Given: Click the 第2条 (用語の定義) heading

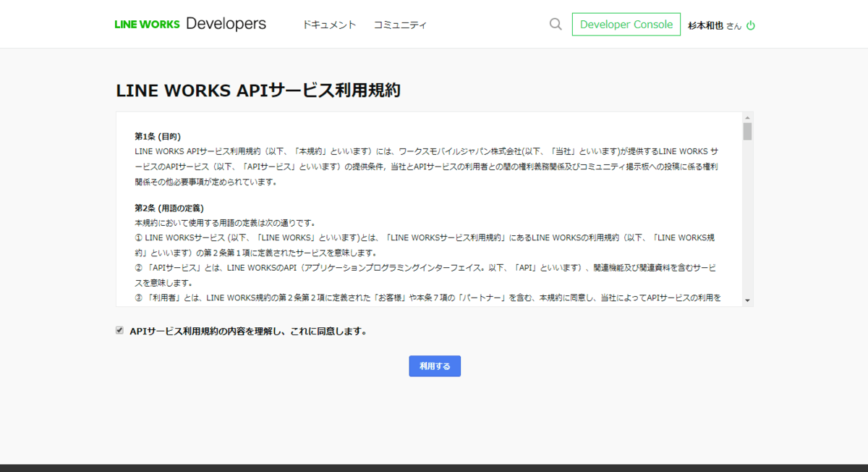Looking at the screenshot, I should pos(169,208).
